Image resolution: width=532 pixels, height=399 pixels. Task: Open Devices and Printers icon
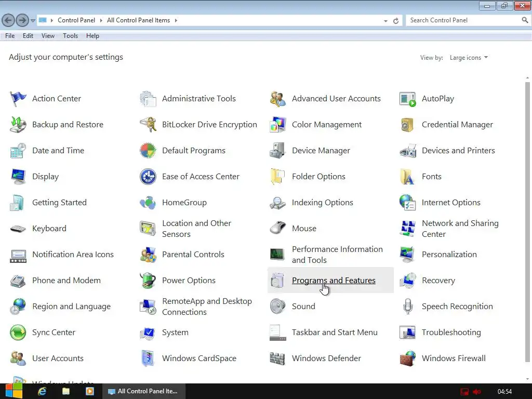(x=407, y=151)
